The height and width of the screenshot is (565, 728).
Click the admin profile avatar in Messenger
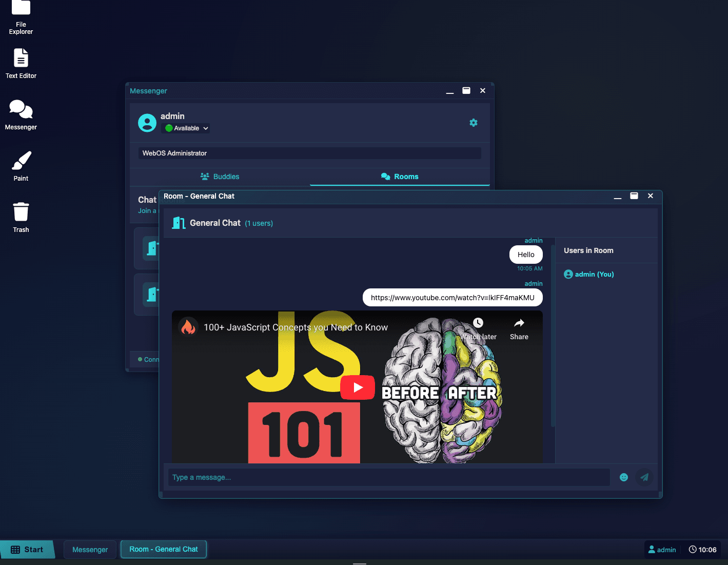147,123
